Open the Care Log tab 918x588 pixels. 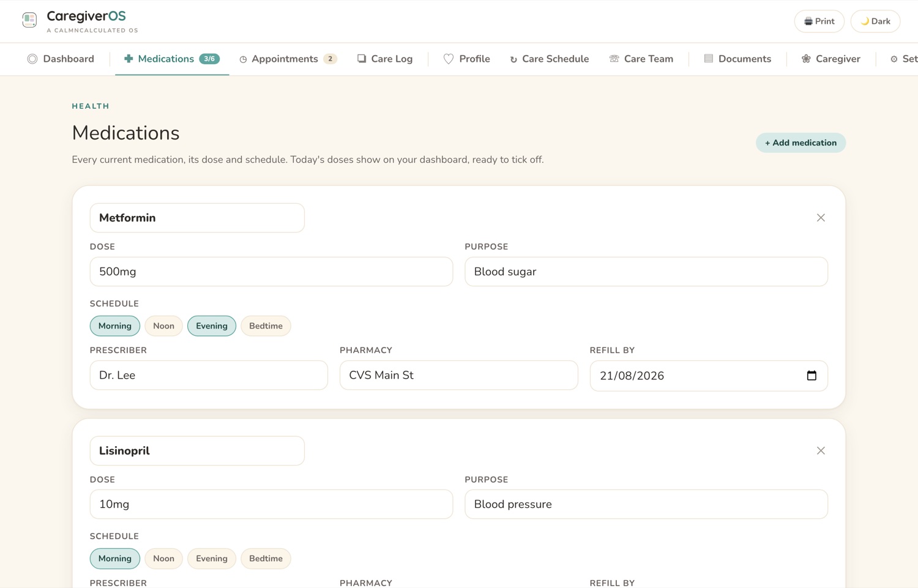(385, 59)
